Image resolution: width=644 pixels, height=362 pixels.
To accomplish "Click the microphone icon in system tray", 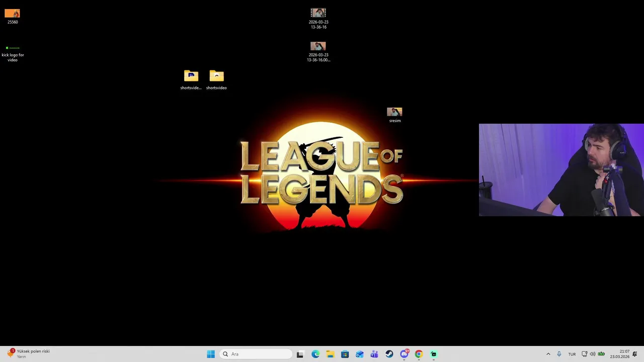I will point(559,354).
